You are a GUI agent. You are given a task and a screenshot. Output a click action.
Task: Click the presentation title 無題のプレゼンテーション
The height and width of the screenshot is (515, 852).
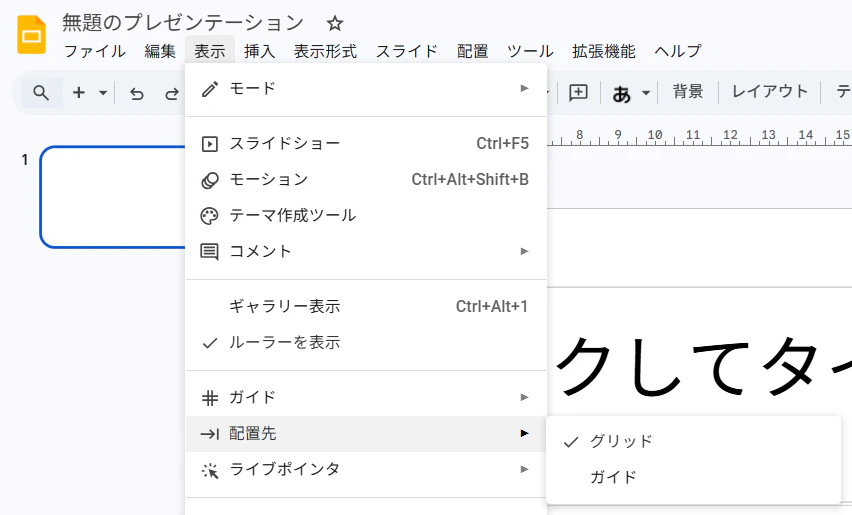click(x=183, y=23)
